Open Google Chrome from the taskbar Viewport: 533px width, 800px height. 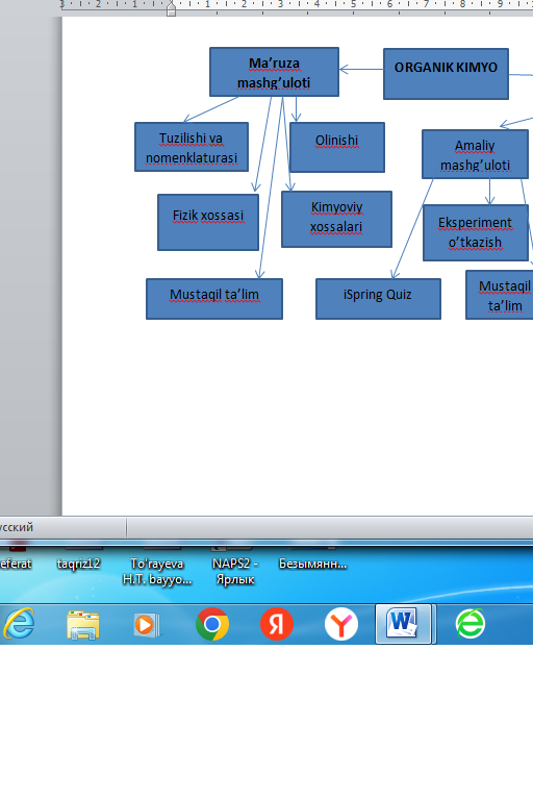212,624
